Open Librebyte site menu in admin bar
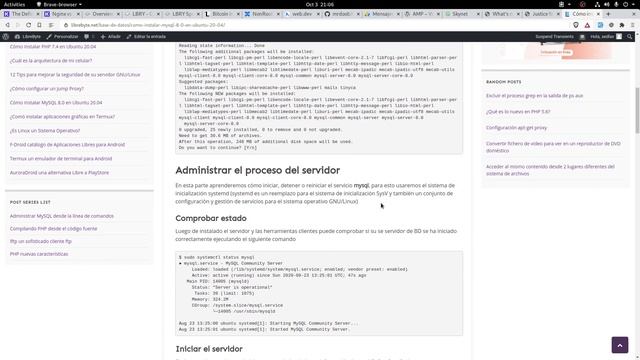The image size is (640, 360). 28,36
